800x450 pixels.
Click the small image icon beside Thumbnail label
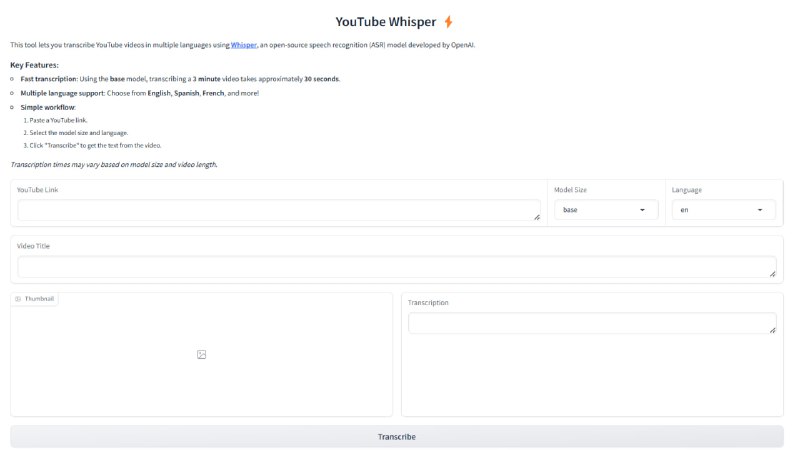click(x=18, y=299)
